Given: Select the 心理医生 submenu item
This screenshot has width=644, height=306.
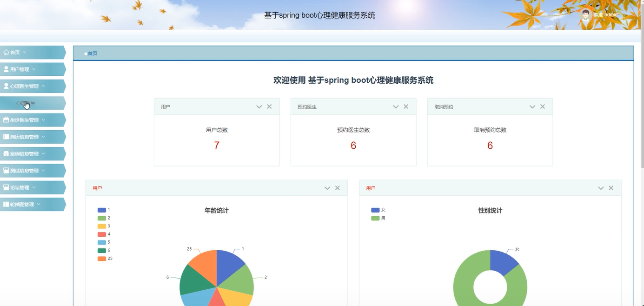Looking at the screenshot, I should tap(33, 103).
